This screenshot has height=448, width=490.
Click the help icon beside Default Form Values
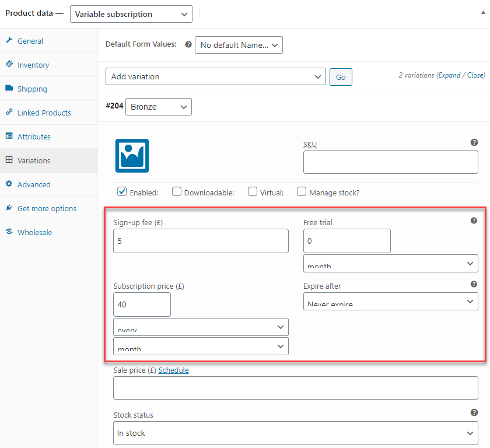[x=188, y=44]
